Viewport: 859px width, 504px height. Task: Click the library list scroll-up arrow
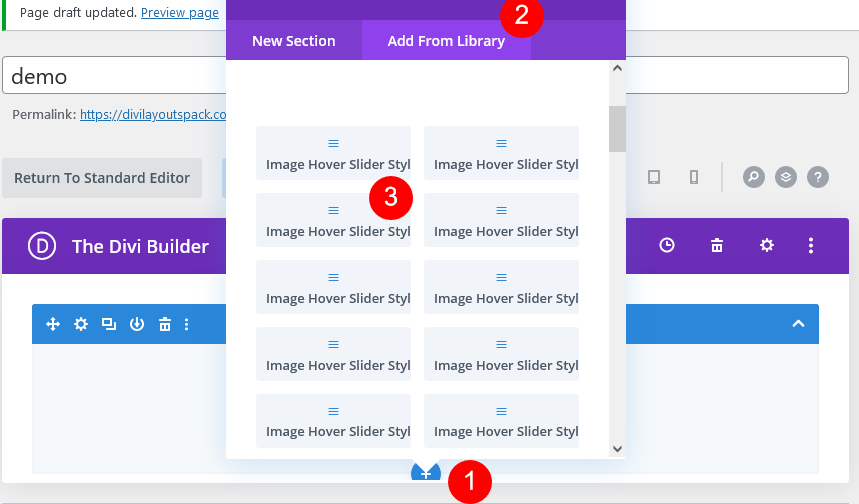coord(617,68)
